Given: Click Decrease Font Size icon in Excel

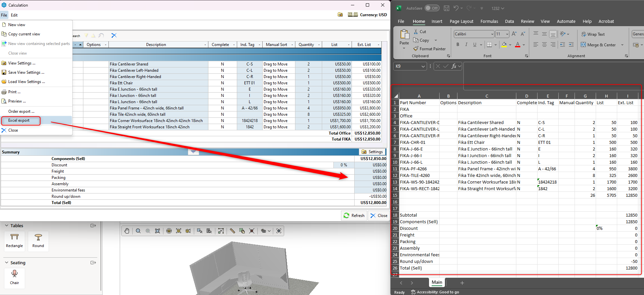Looking at the screenshot, I should 523,34.
